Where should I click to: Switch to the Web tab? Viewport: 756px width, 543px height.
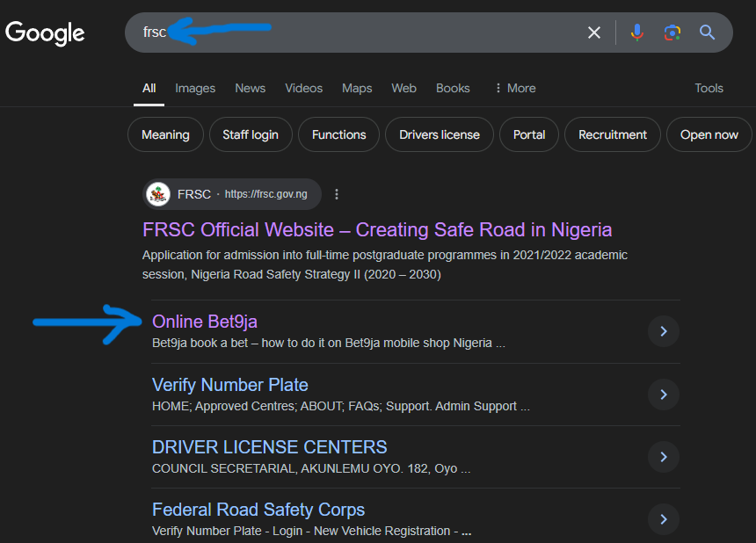click(x=404, y=88)
